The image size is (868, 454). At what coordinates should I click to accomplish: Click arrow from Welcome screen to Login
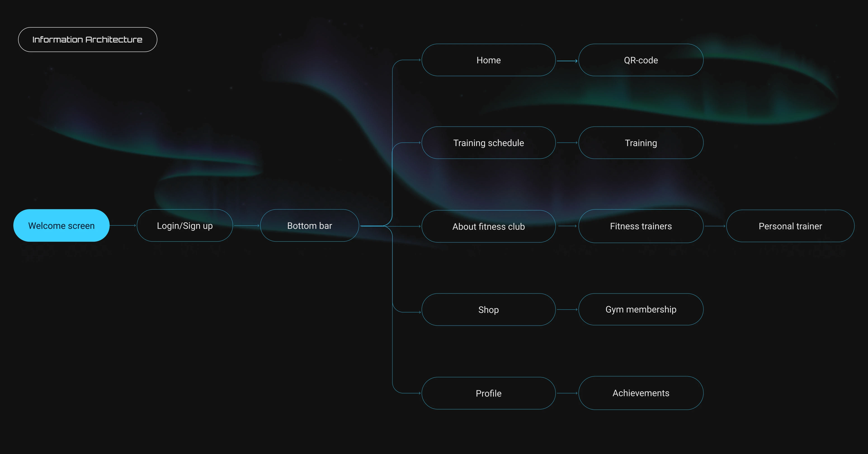(x=123, y=225)
